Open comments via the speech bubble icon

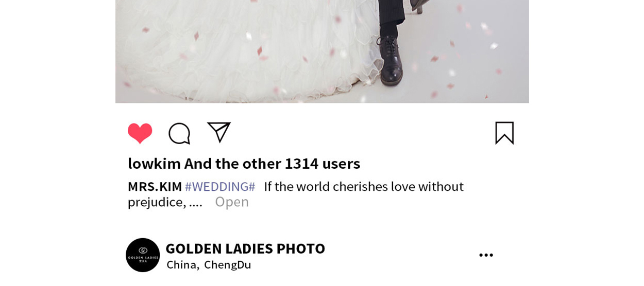point(179,133)
